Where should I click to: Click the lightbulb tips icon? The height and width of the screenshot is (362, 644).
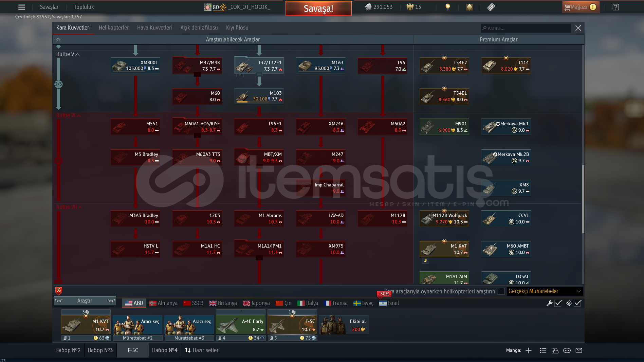click(447, 7)
